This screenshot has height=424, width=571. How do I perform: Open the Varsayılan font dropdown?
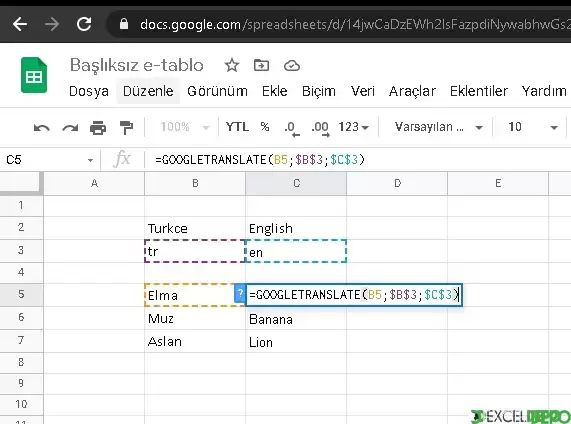439,127
